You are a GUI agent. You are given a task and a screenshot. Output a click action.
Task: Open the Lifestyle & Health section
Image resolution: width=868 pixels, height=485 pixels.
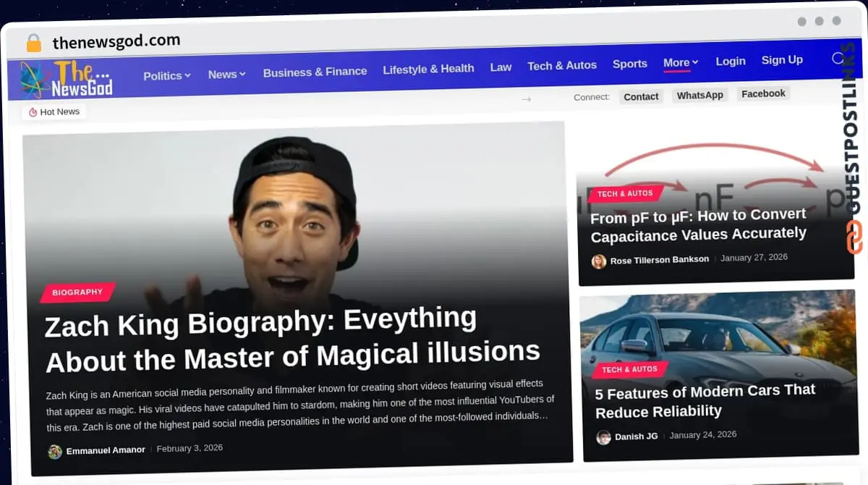(x=428, y=69)
